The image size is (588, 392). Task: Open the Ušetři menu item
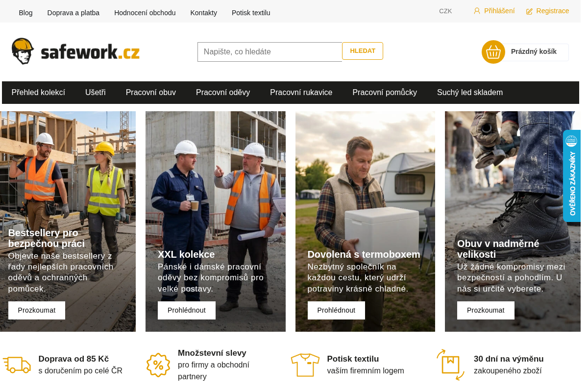[96, 92]
